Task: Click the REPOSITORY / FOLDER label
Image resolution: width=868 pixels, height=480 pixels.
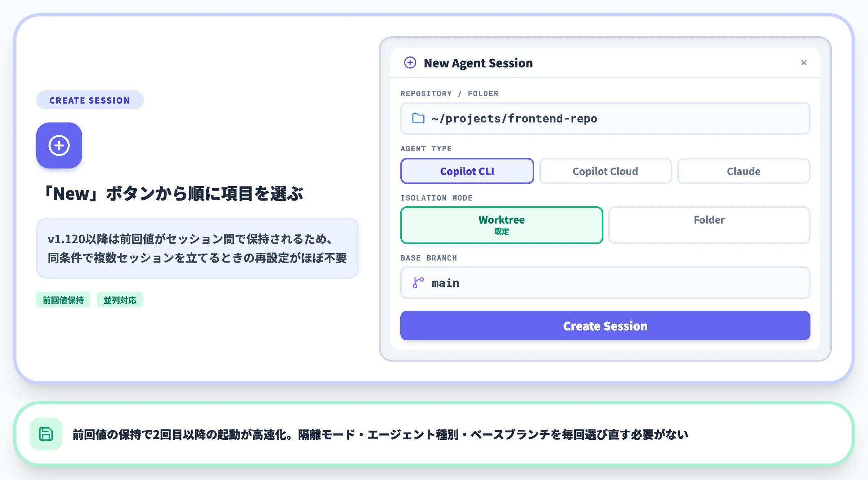Action: coord(450,94)
